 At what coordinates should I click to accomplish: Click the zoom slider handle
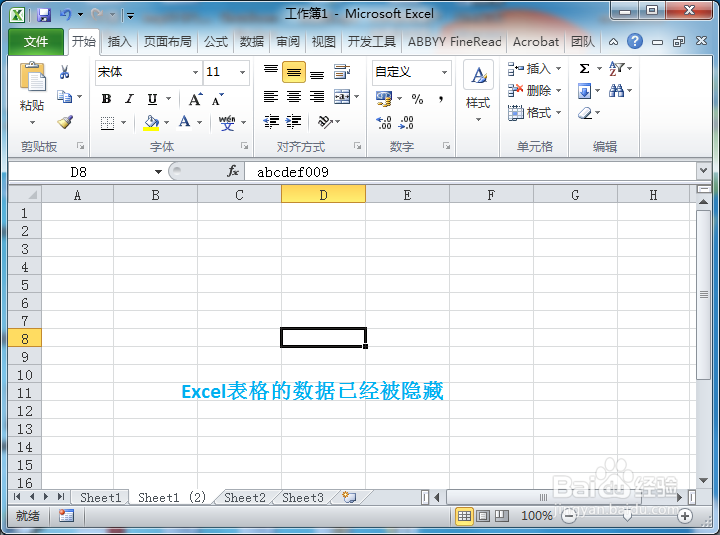click(627, 516)
